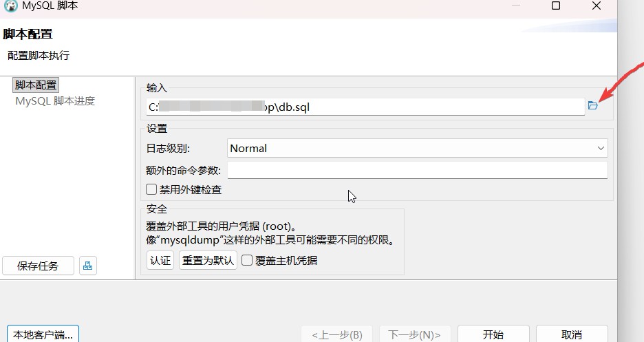Enable the 禁用外键检查 checkbox
Viewport: 644px width, 342px height.
pos(151,189)
